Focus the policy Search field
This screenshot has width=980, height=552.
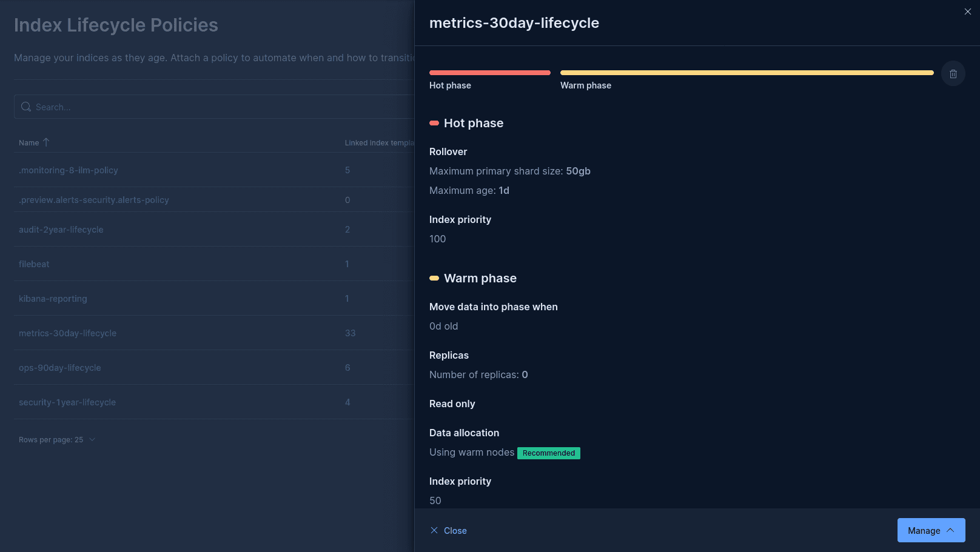point(214,107)
